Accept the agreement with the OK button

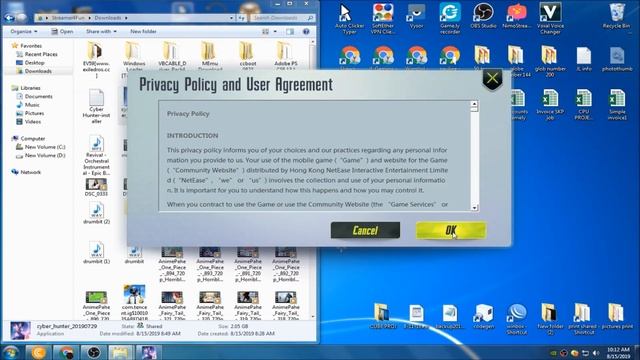click(451, 230)
